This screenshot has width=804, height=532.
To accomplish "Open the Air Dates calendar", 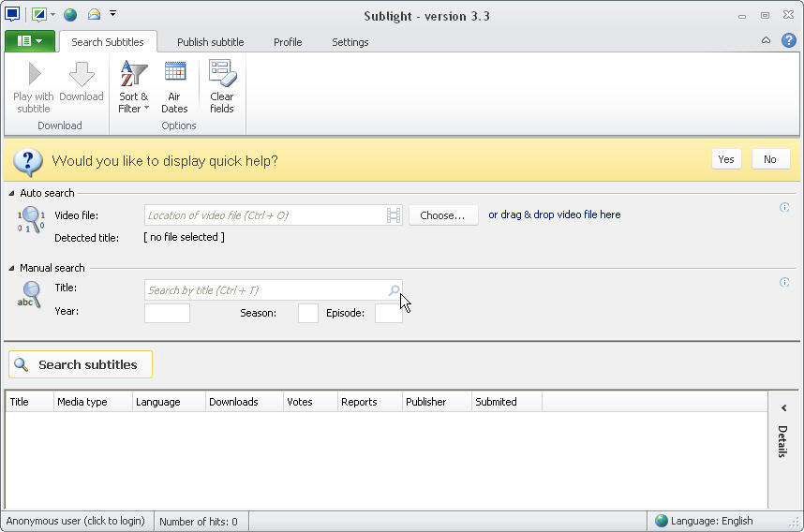I will click(x=174, y=86).
